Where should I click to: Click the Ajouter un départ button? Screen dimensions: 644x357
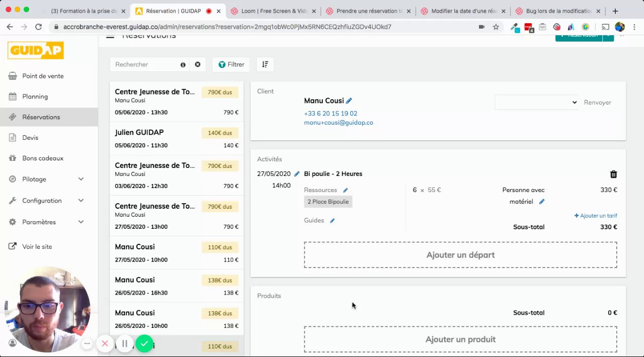click(460, 255)
